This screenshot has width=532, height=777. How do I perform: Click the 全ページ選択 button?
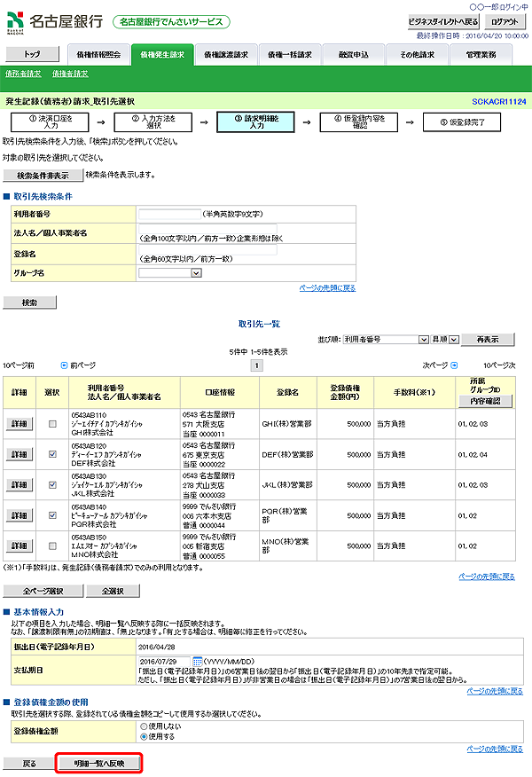[43, 591]
